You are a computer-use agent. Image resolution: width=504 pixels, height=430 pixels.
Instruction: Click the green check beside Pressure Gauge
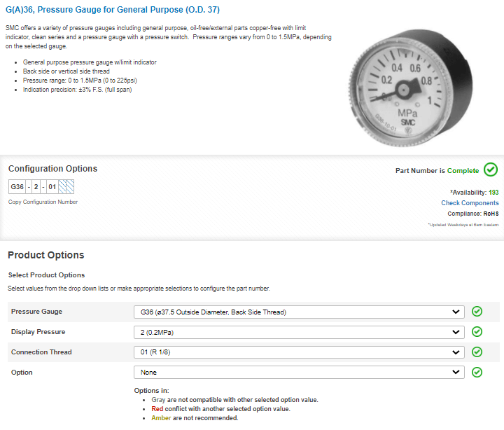pos(477,312)
